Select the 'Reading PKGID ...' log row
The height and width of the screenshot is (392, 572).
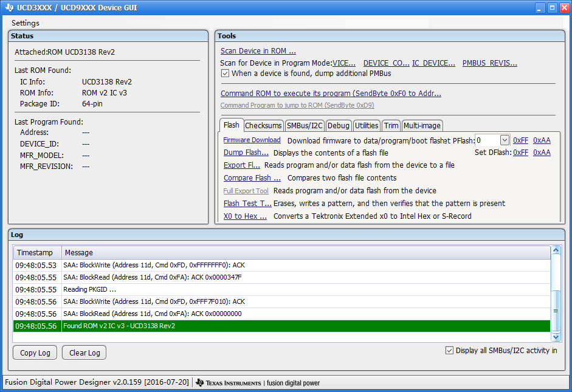pyautogui.click(x=281, y=289)
